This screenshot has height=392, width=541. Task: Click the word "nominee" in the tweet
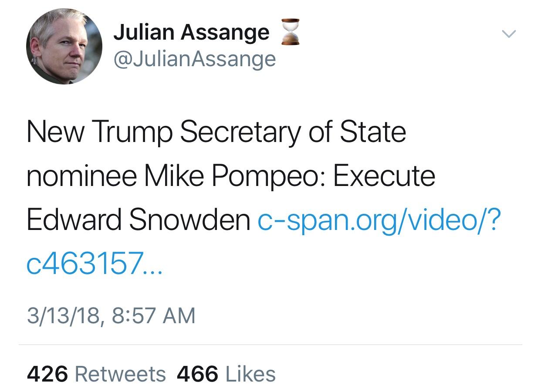point(81,176)
